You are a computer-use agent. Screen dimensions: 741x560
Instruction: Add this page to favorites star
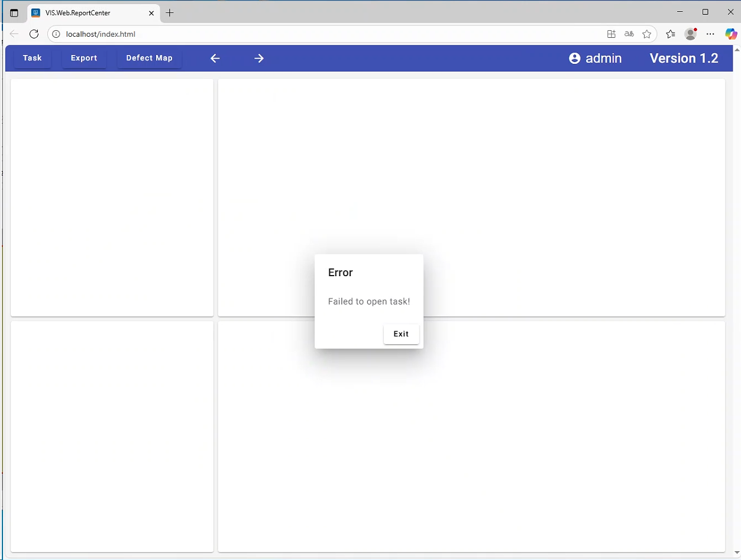[647, 34]
